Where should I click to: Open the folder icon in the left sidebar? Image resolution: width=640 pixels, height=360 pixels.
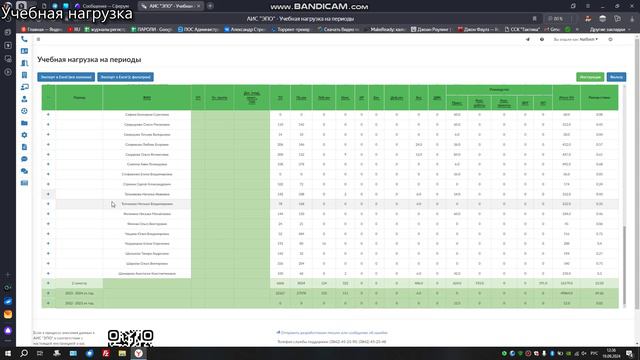coord(24,123)
